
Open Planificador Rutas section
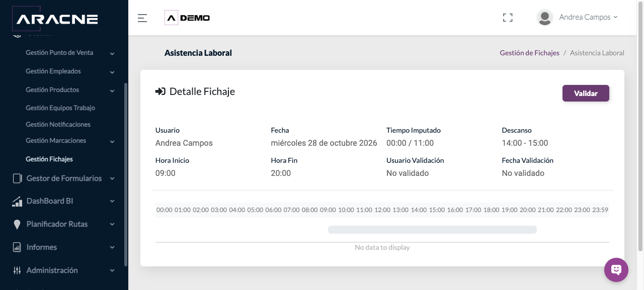pyautogui.click(x=57, y=224)
